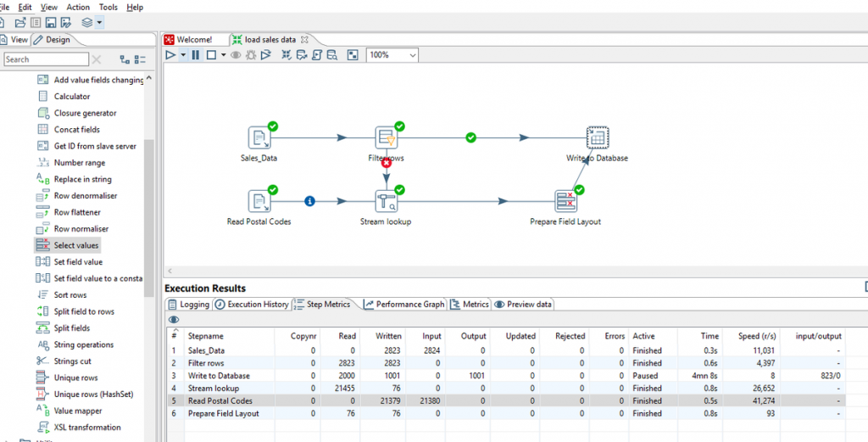This screenshot has width=868, height=442.
Task: Switch to the View tab in sidebar
Action: tap(14, 39)
